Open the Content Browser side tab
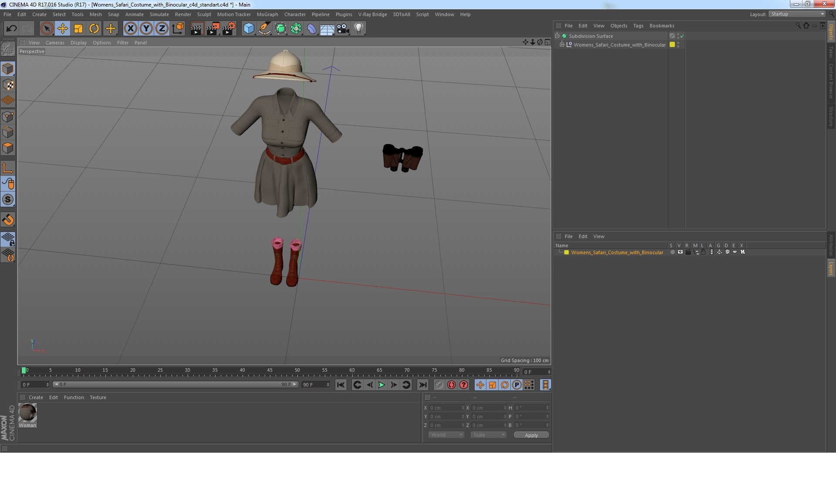The image size is (836, 504). click(831, 81)
